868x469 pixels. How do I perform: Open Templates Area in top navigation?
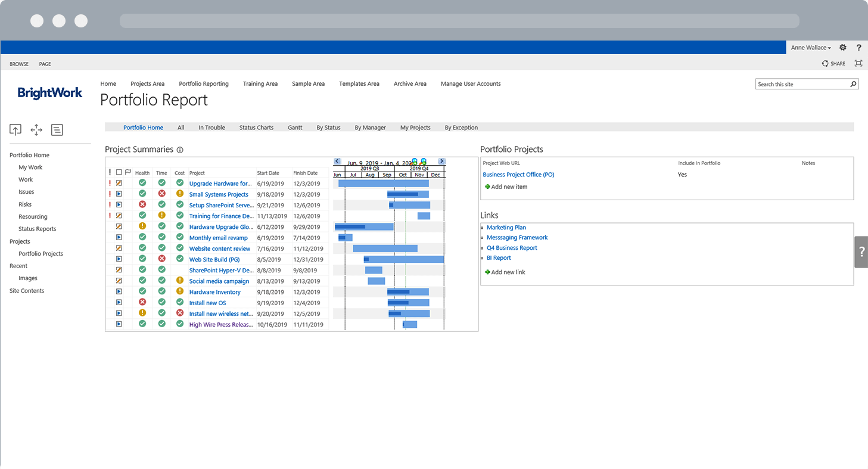coord(359,84)
